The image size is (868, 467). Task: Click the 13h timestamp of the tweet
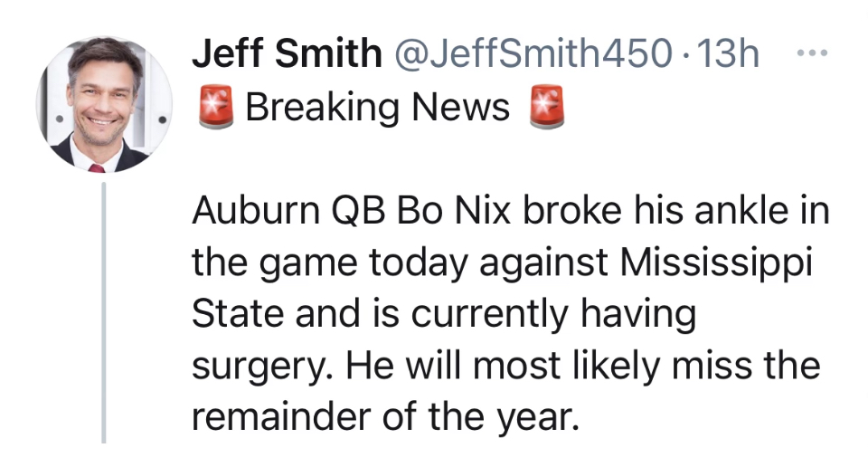point(728,54)
